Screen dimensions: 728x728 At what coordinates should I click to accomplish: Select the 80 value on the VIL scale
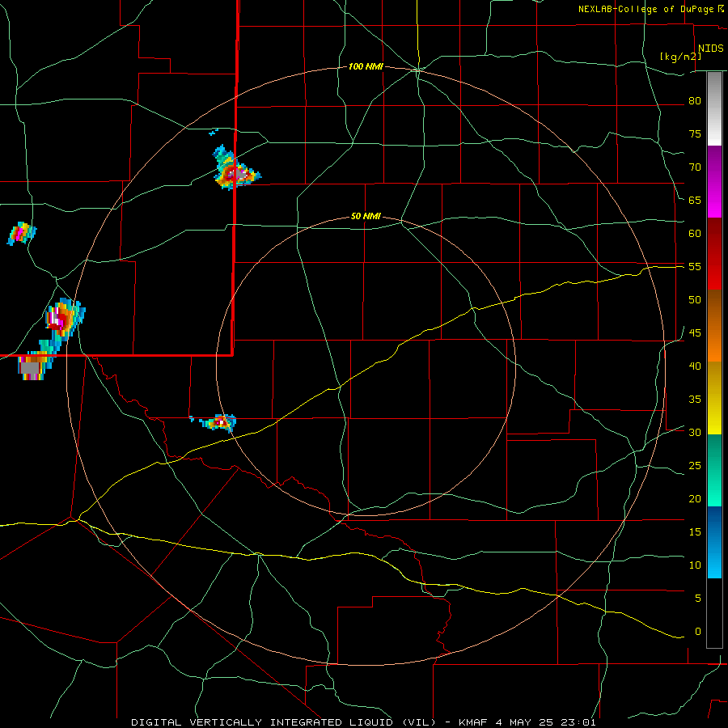[695, 101]
